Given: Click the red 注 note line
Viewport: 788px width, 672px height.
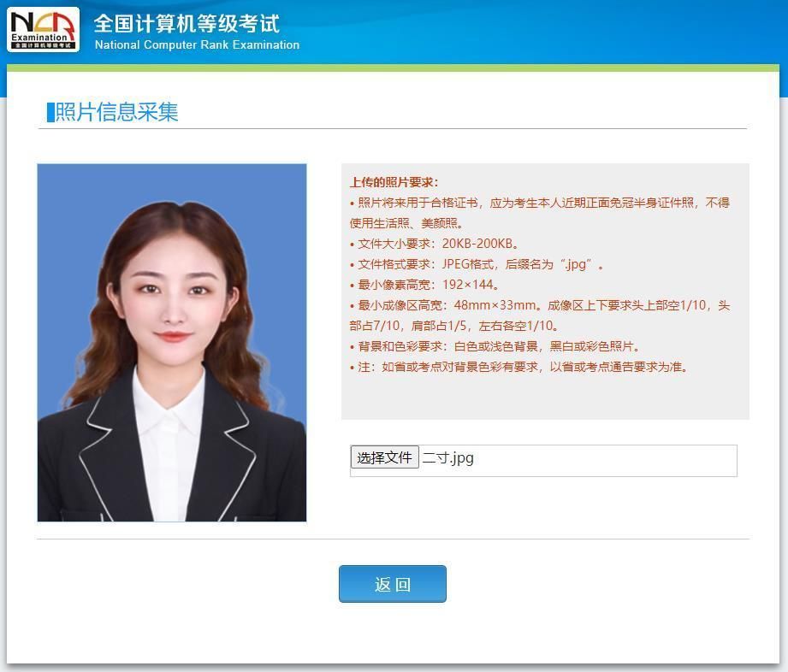Looking at the screenshot, I should point(479,366).
